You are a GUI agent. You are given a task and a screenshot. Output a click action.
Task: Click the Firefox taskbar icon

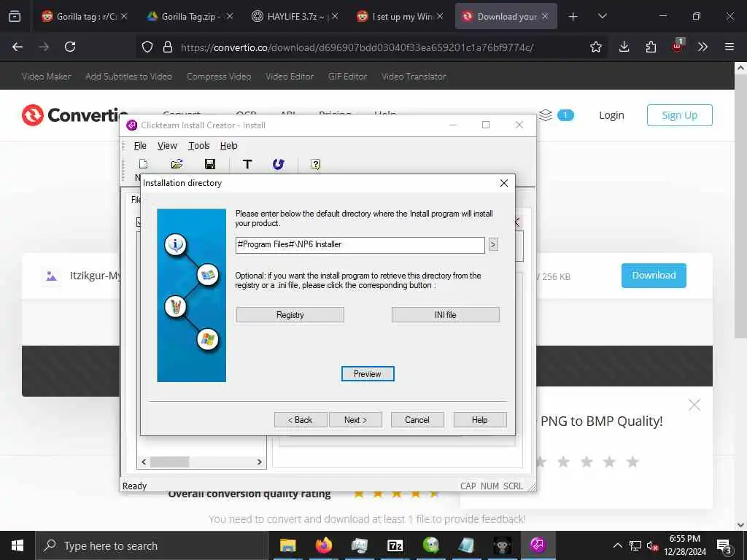click(x=324, y=545)
